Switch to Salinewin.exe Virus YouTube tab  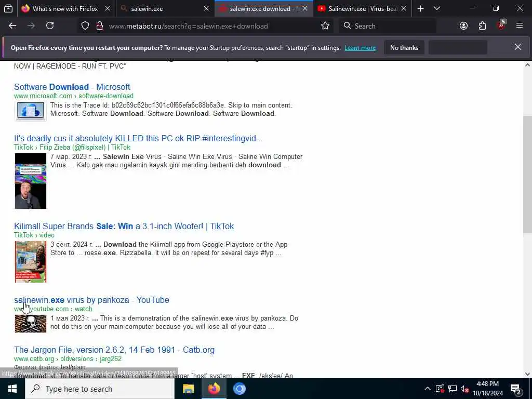pyautogui.click(x=362, y=8)
